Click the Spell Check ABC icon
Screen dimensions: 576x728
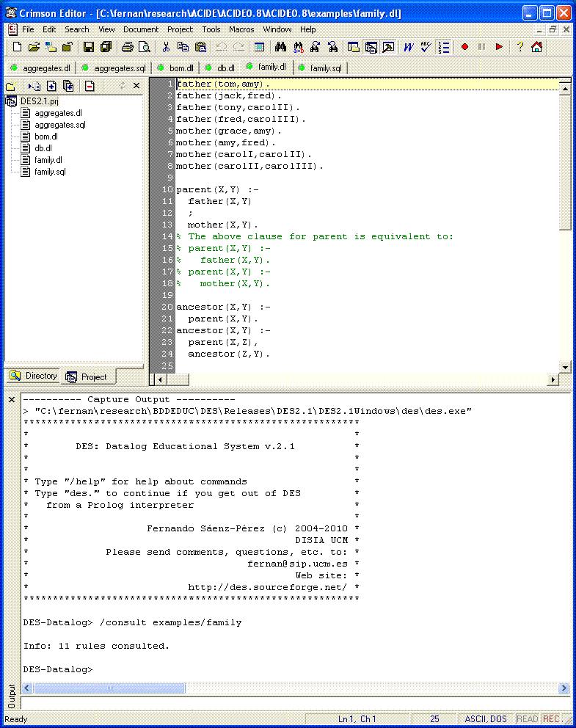coord(426,47)
